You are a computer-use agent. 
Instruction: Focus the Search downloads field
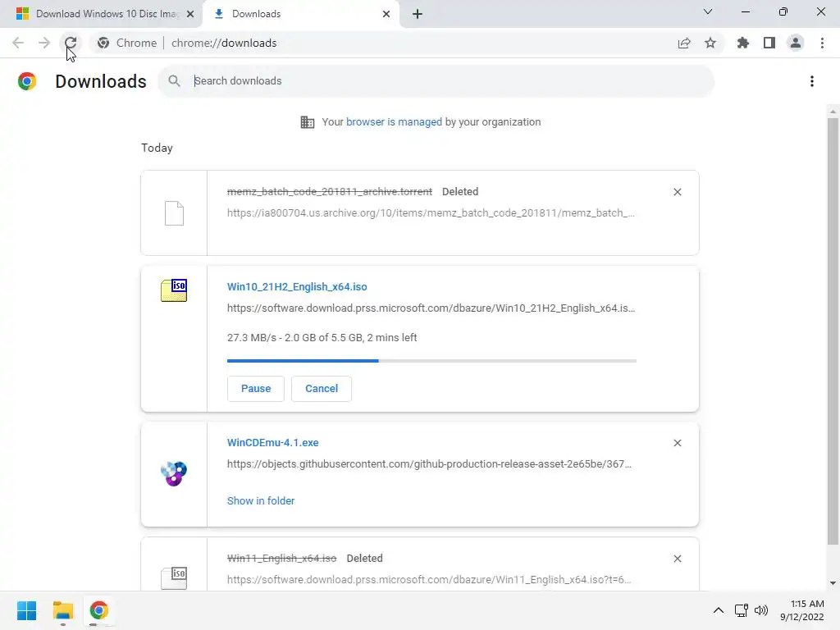click(x=436, y=81)
